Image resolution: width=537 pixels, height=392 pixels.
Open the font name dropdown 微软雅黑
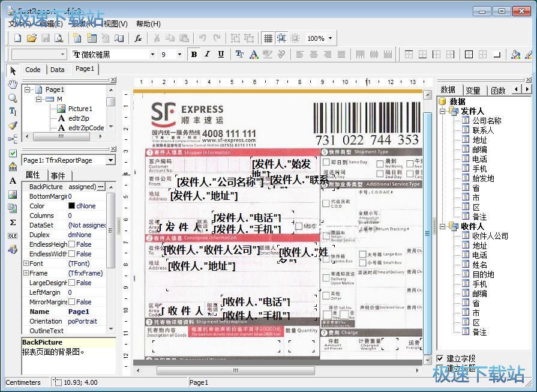[x=152, y=54]
